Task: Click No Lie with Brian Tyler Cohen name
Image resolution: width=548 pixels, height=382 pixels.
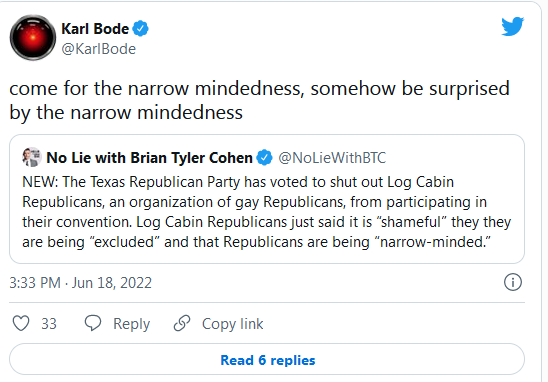Action: pos(149,158)
